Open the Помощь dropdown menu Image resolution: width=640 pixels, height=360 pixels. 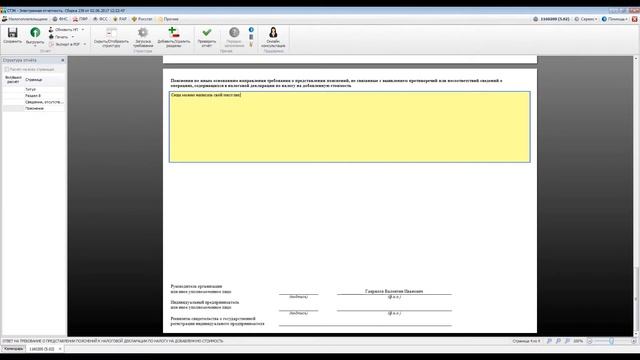coord(615,19)
